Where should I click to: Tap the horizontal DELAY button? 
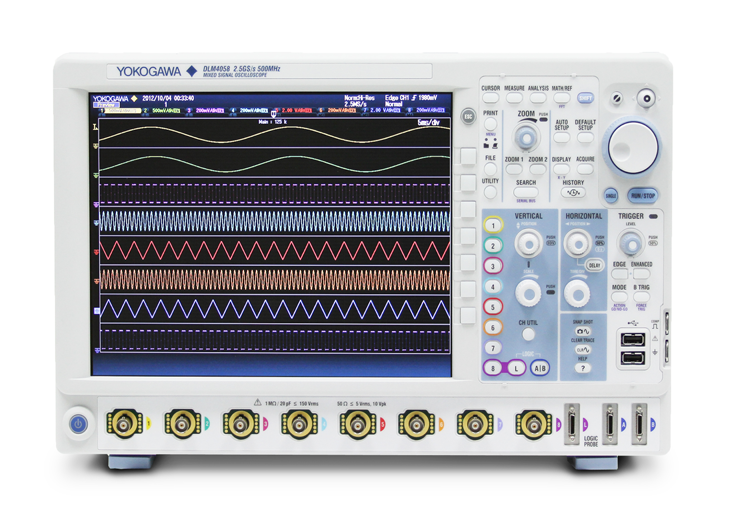pos(594,265)
